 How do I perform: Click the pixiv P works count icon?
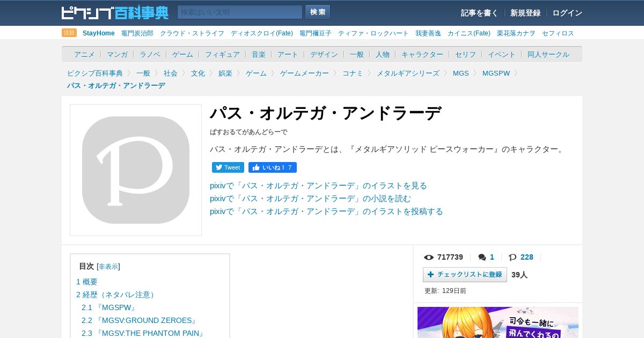[x=513, y=258]
